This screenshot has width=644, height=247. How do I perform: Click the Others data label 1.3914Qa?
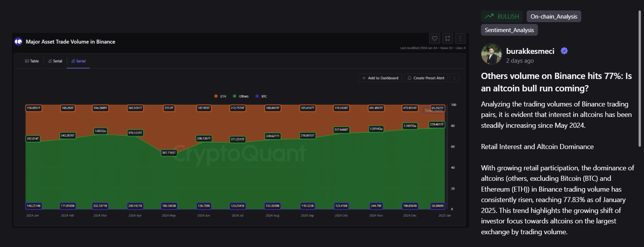(376, 129)
